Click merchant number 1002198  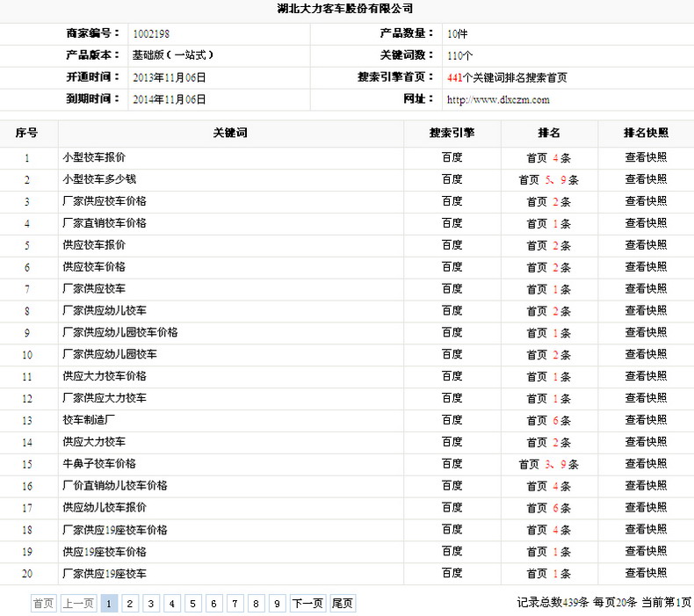[151, 34]
